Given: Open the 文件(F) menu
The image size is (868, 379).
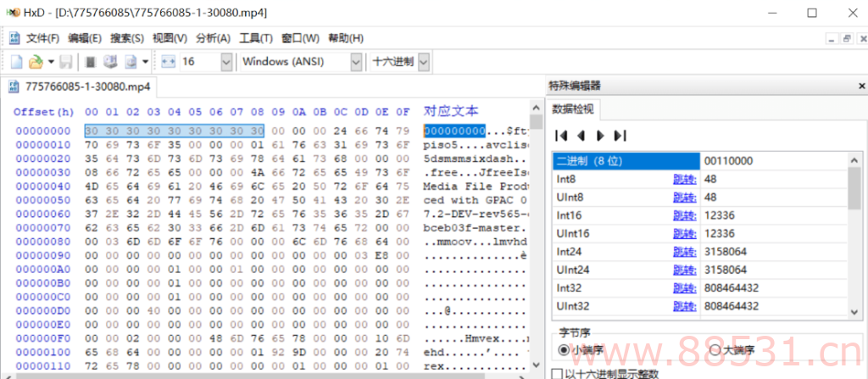Looking at the screenshot, I should point(42,38).
